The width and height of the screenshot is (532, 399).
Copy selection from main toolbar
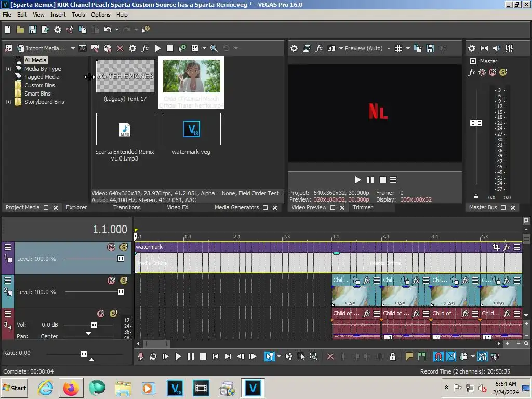click(x=83, y=30)
